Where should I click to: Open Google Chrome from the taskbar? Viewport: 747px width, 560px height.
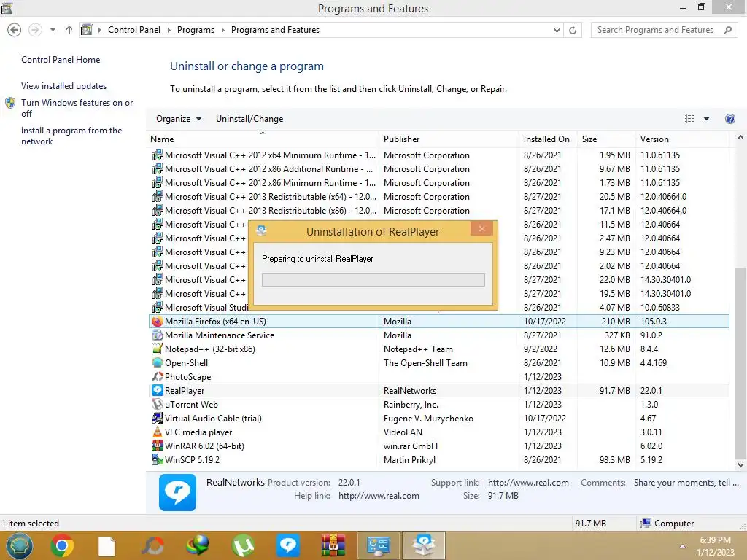pos(62,545)
